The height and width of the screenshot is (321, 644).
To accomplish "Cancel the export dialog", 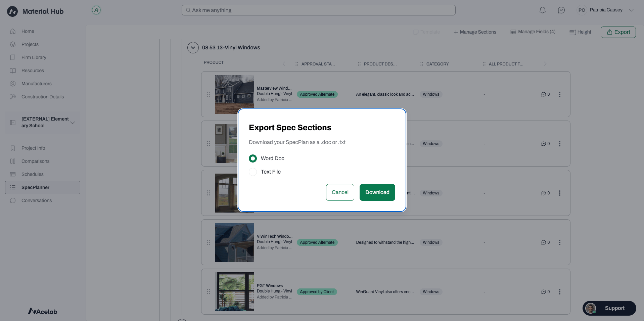I will click(340, 192).
